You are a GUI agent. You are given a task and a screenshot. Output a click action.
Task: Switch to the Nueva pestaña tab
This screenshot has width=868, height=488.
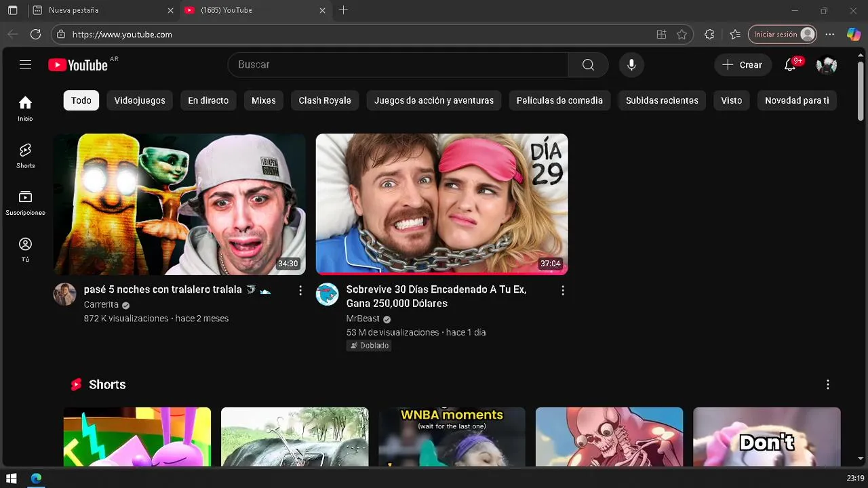tap(103, 10)
